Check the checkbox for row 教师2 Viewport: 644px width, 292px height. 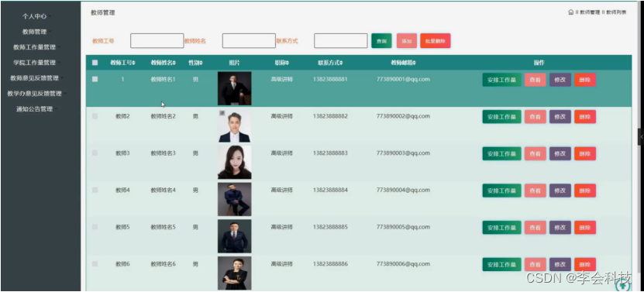(95, 116)
